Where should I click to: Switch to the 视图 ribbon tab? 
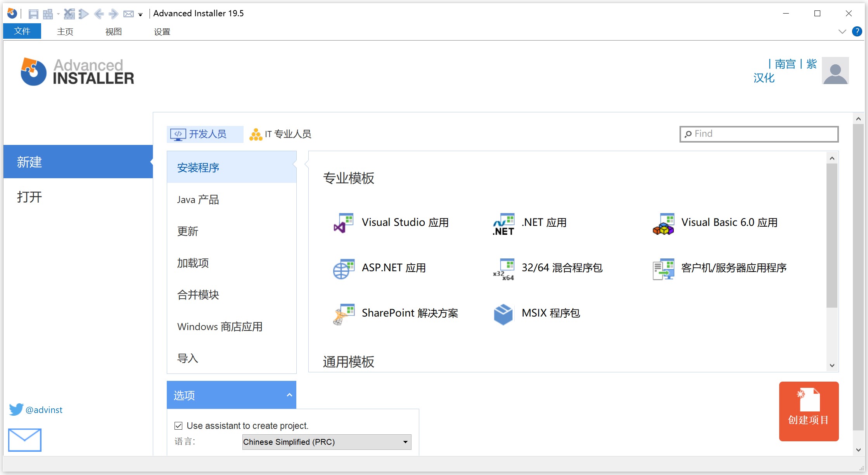click(x=114, y=31)
